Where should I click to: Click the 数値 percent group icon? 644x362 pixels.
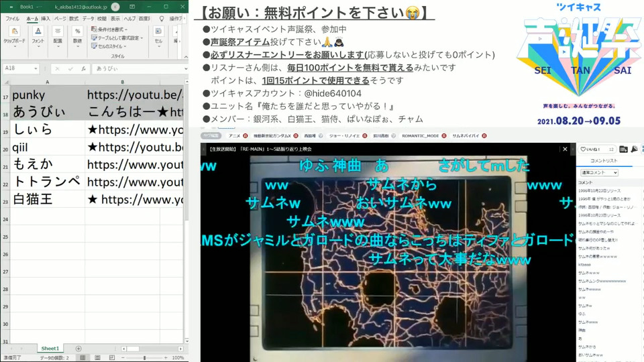pos(77,32)
